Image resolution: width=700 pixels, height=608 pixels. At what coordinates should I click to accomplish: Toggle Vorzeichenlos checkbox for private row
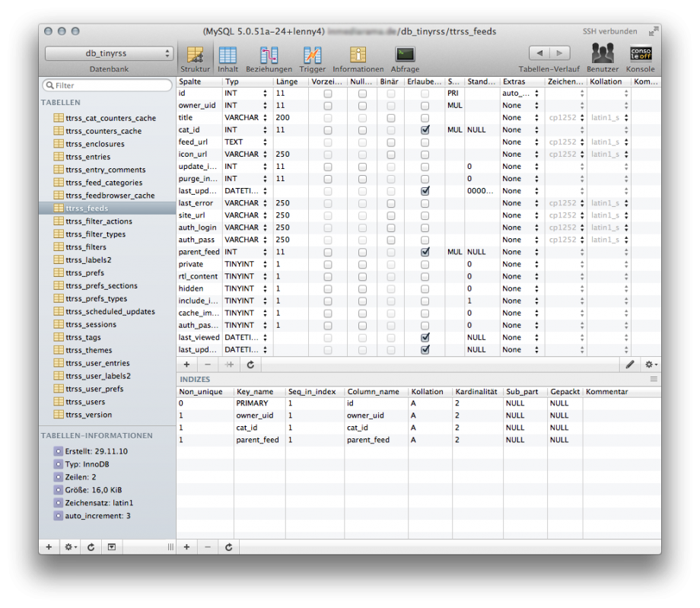coord(328,264)
